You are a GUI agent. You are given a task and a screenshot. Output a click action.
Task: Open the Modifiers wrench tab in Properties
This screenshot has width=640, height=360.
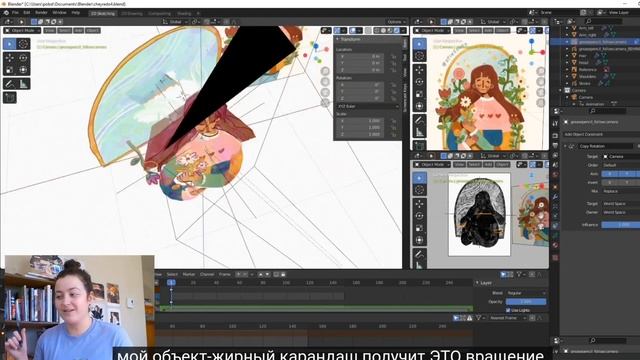(555, 197)
